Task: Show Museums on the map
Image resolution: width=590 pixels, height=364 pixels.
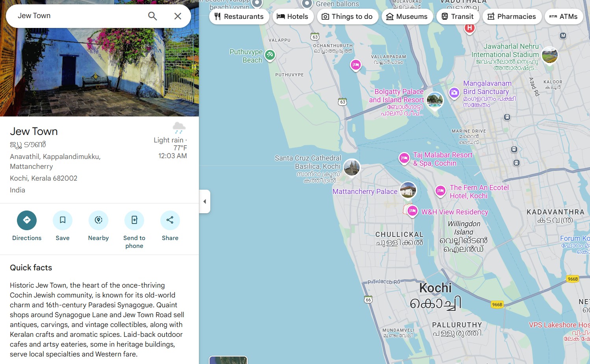Action: click(407, 17)
